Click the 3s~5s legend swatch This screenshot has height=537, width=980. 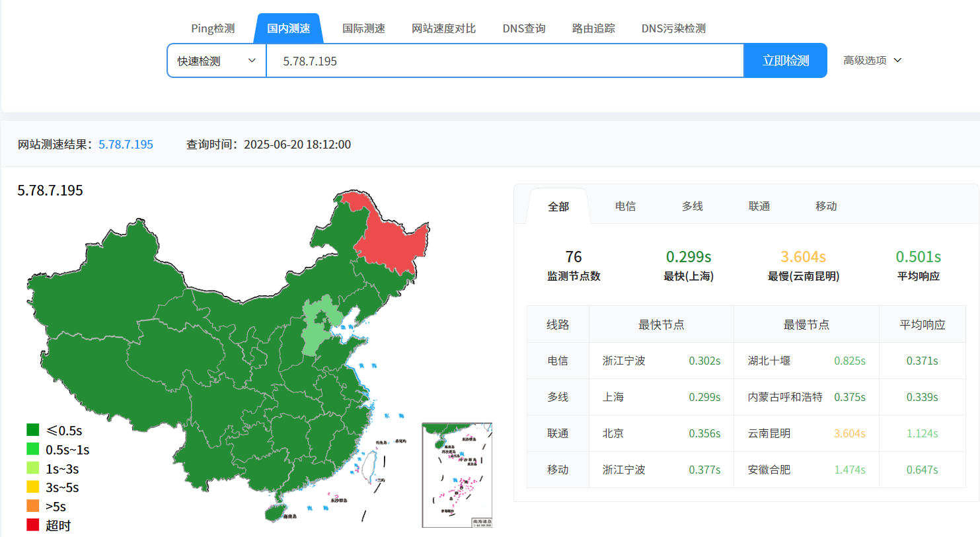coord(33,487)
